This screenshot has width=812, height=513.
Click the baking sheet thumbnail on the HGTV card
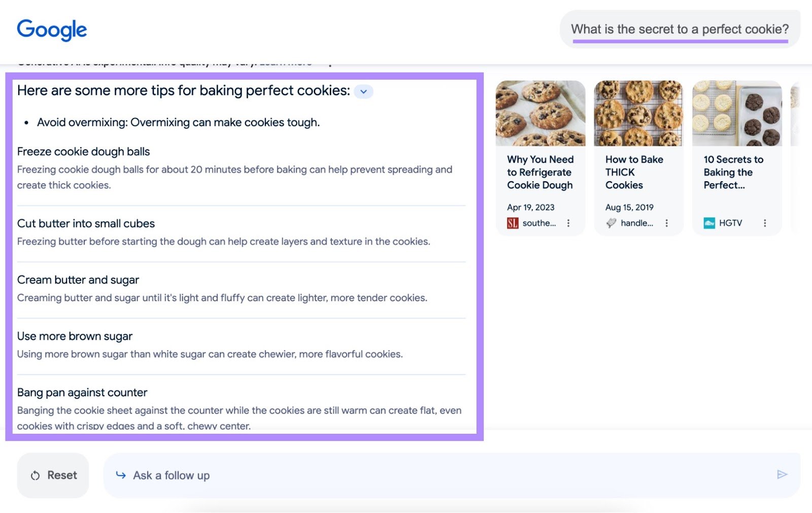pos(736,113)
